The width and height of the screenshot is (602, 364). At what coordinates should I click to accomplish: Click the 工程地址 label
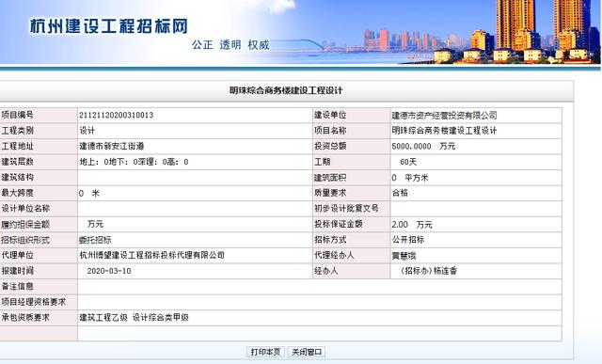[x=17, y=147]
